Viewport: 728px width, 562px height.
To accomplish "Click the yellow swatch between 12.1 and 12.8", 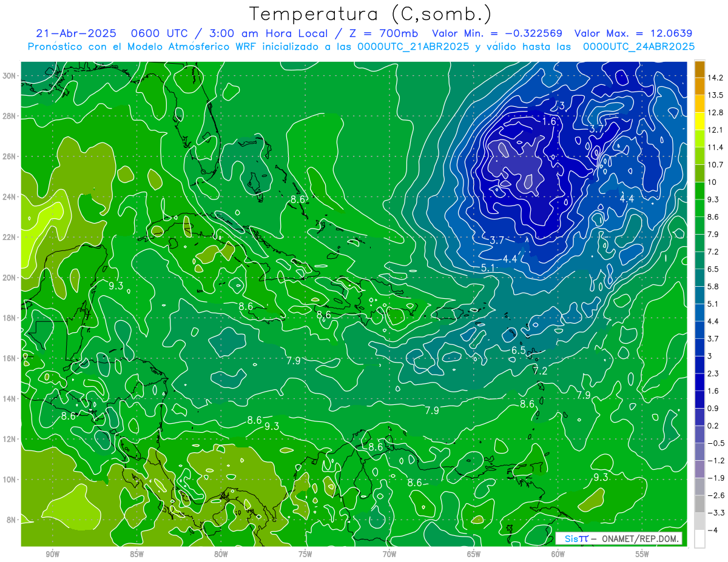I will [x=699, y=121].
